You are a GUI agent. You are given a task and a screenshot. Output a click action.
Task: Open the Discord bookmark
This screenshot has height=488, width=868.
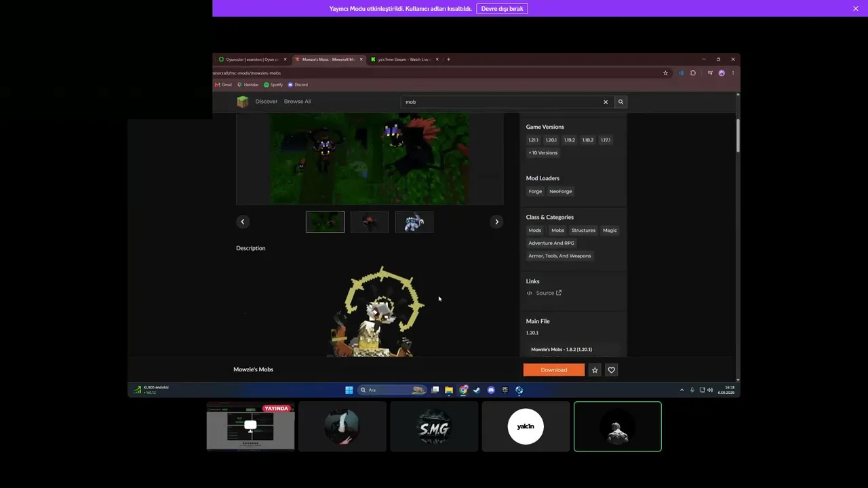[298, 85]
